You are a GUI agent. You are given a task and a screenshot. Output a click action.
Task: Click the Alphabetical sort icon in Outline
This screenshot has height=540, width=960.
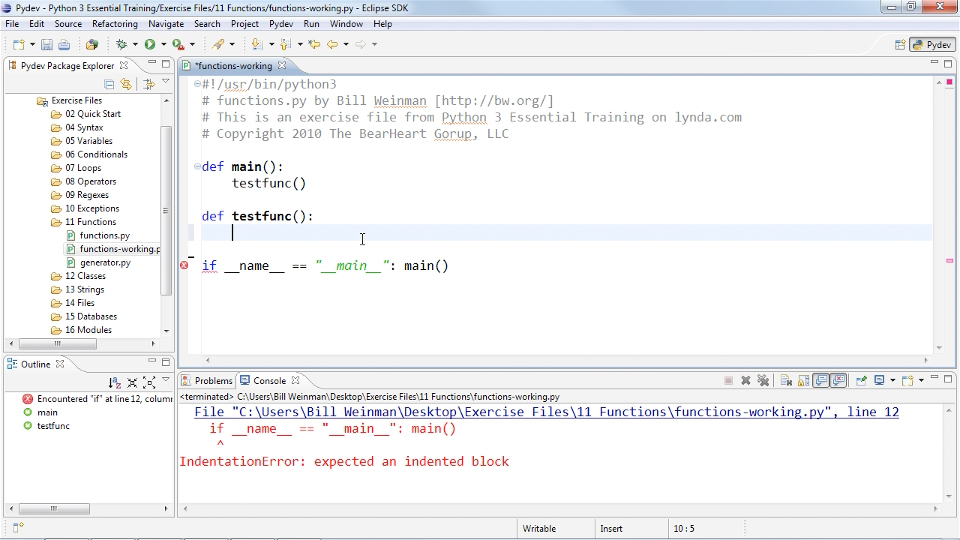click(114, 383)
